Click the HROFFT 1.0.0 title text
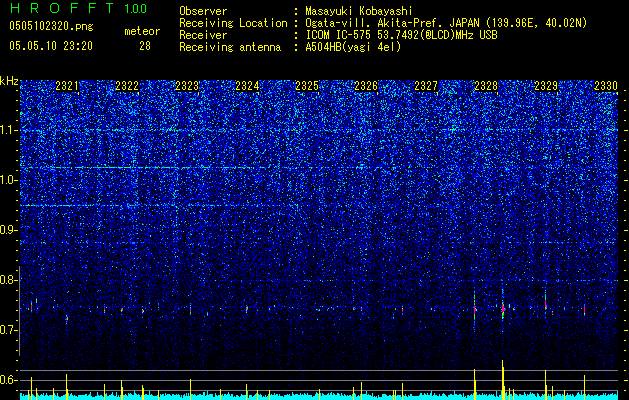Screen dimensions: 629x400 (78, 8)
